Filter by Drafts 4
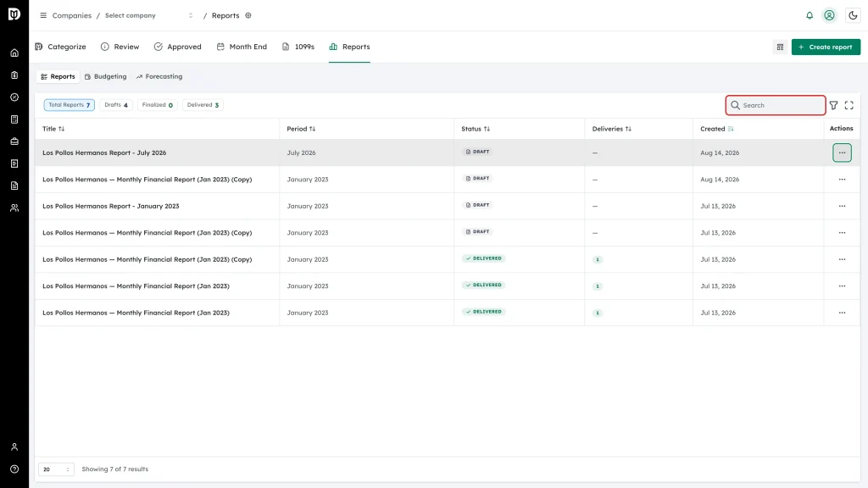Screen dimensions: 868x488 point(116,105)
